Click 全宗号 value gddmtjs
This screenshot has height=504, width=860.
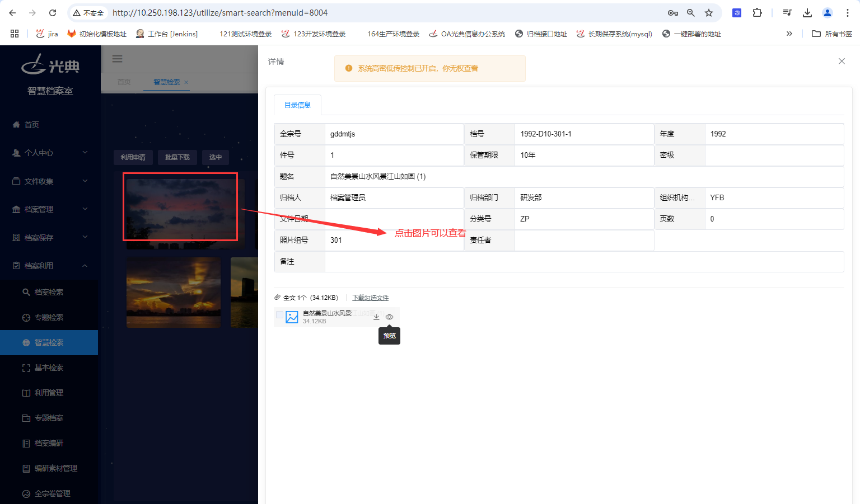pyautogui.click(x=343, y=134)
